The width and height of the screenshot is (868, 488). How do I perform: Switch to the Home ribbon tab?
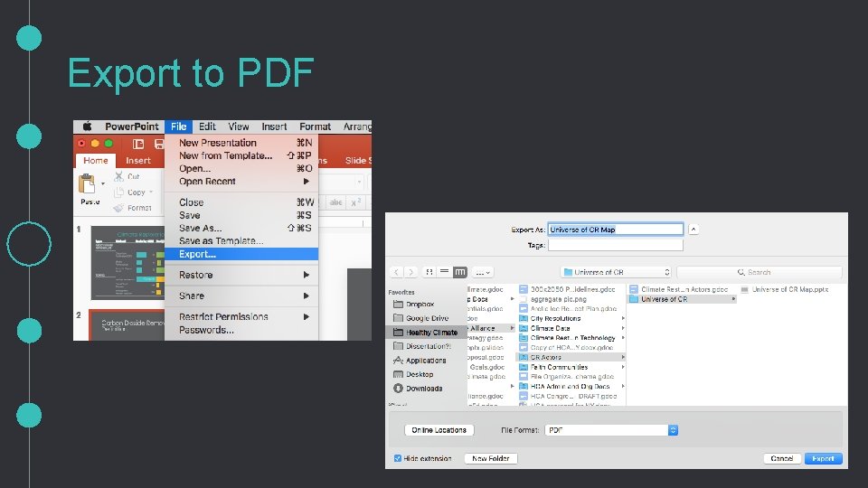(x=96, y=161)
